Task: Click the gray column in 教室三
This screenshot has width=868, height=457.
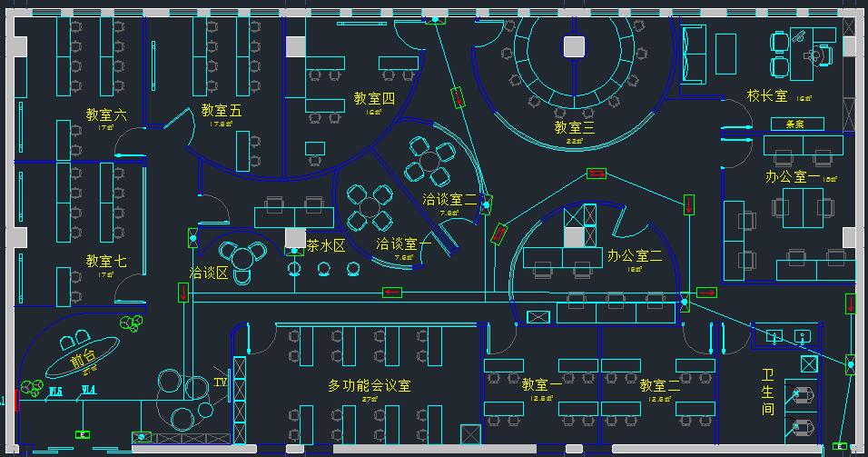Action: (573, 46)
